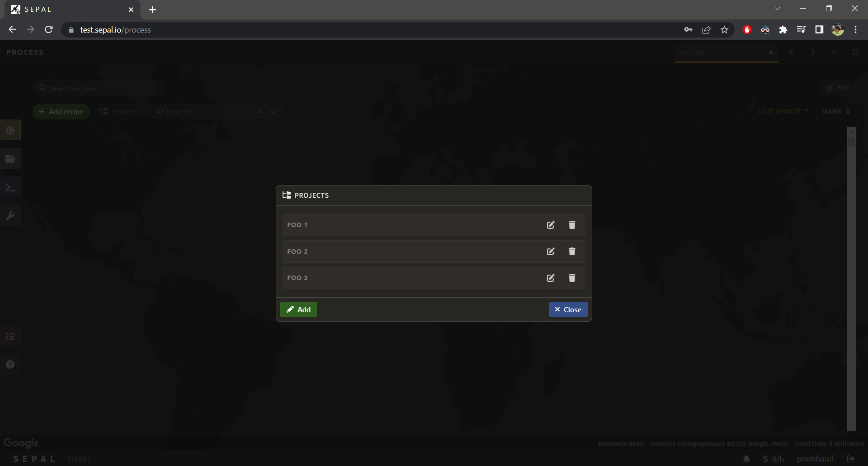The image size is (868, 466).
Task: Edit the FOO 1 project
Action: pyautogui.click(x=550, y=225)
